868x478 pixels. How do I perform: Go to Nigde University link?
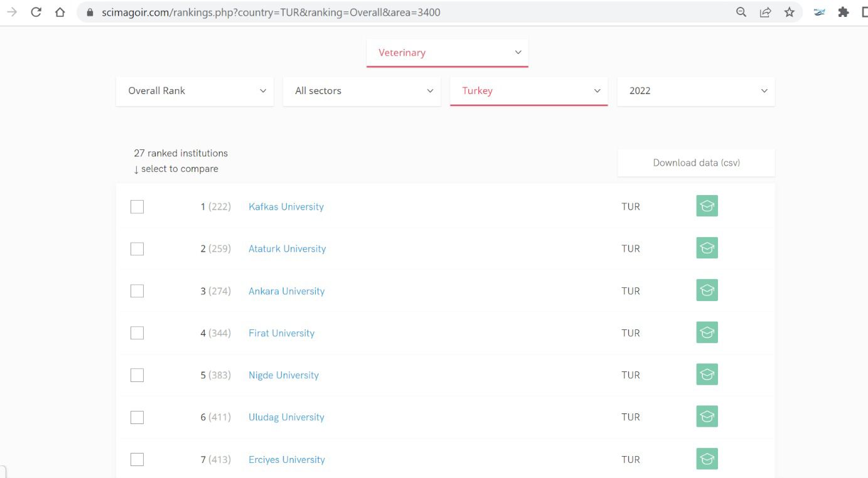(x=284, y=375)
